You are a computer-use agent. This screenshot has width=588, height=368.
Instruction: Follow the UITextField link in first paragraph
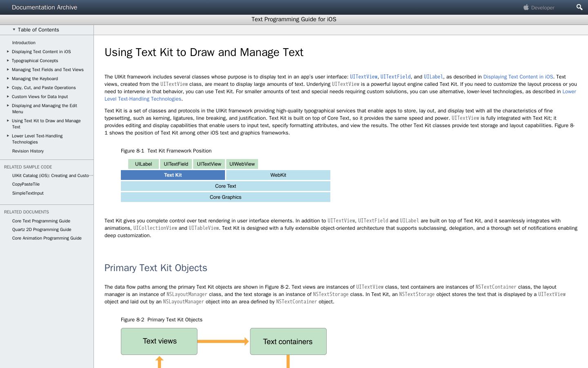coord(396,77)
